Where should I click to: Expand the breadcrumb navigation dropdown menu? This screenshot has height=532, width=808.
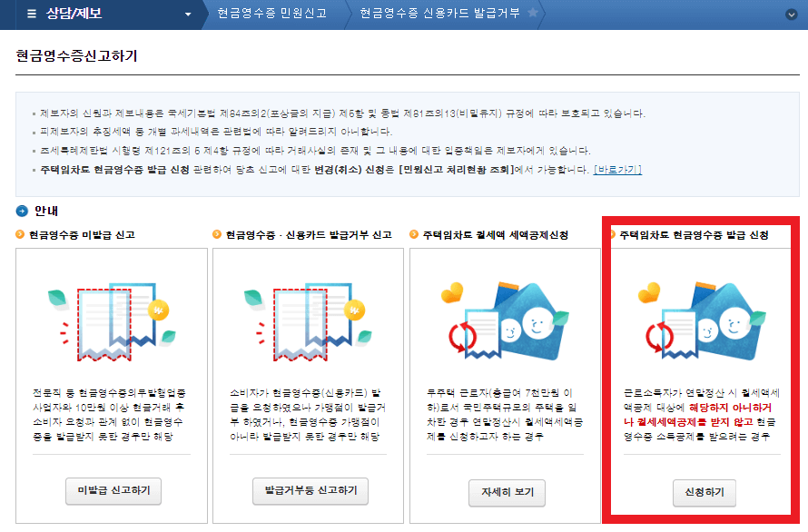tap(188, 14)
